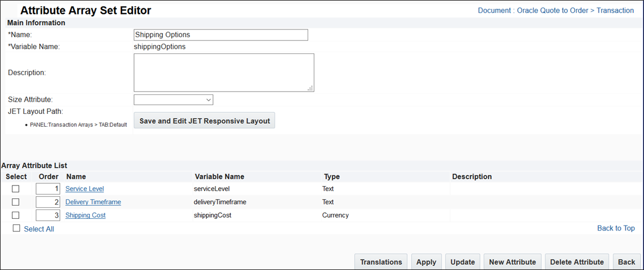This screenshot has height=270, width=644.
Task: Click the Name column header in attribute list
Action: click(76, 177)
